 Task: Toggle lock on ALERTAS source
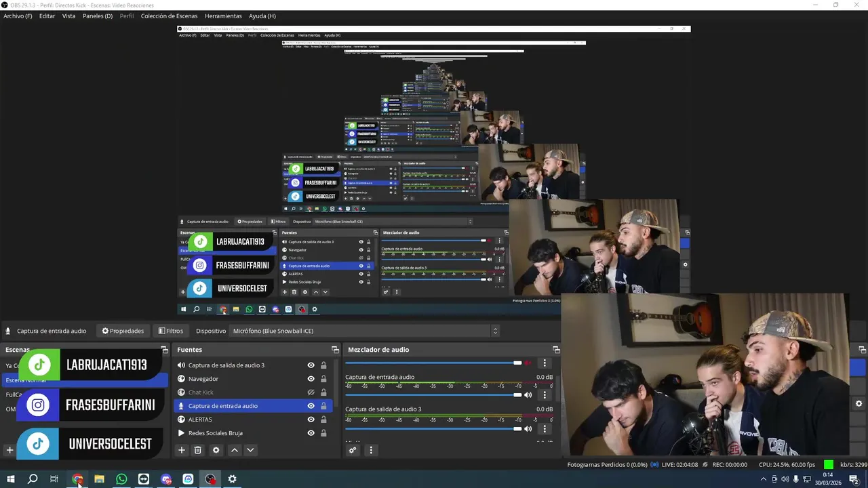tap(323, 420)
